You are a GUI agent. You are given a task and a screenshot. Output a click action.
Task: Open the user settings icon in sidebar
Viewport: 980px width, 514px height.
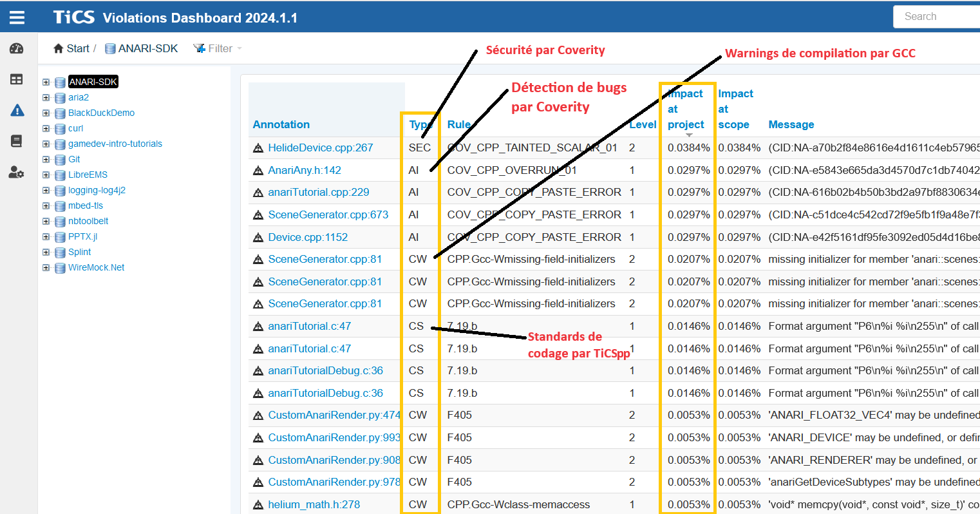point(17,172)
